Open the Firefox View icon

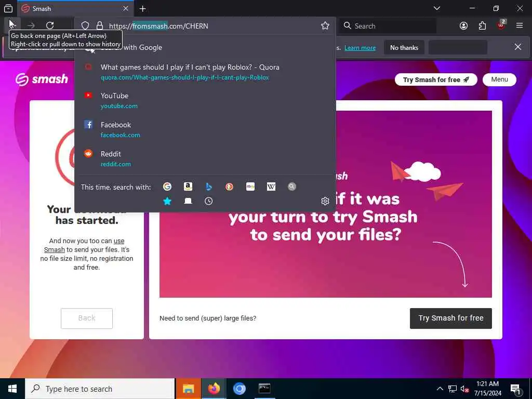[x=8, y=9]
